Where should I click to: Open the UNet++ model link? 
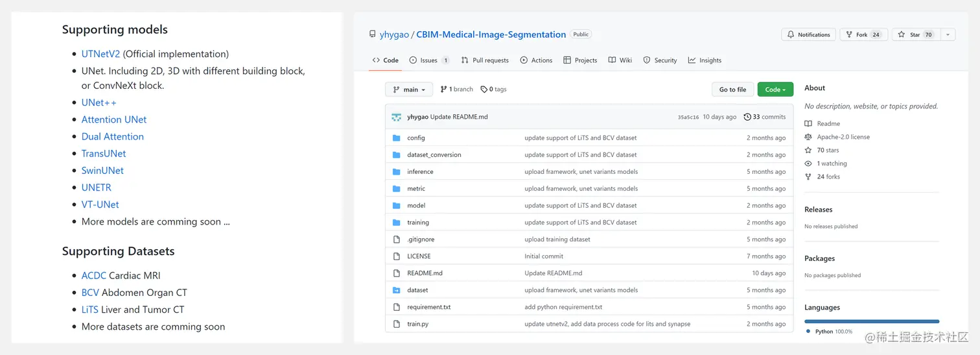tap(99, 103)
